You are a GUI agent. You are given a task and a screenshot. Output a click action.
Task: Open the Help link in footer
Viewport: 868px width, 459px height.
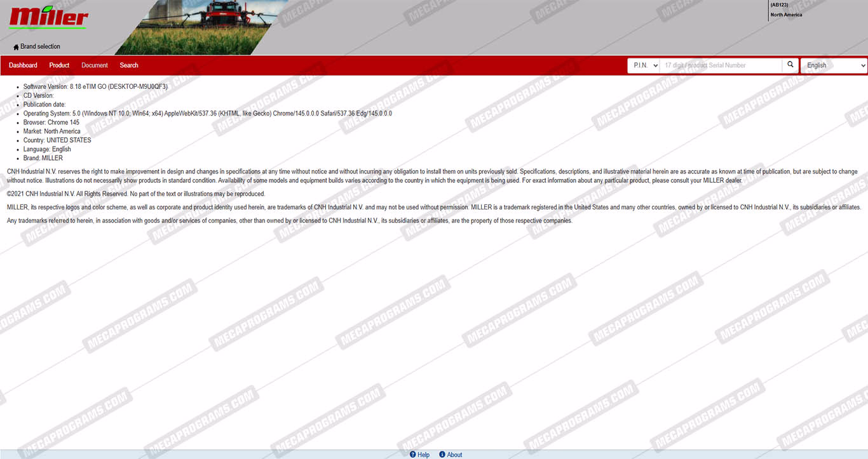click(x=419, y=455)
